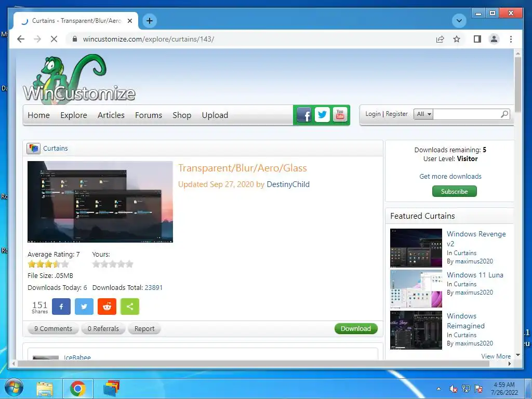532x399 pixels.
Task: Show hidden system tray icons
Action: (438, 389)
